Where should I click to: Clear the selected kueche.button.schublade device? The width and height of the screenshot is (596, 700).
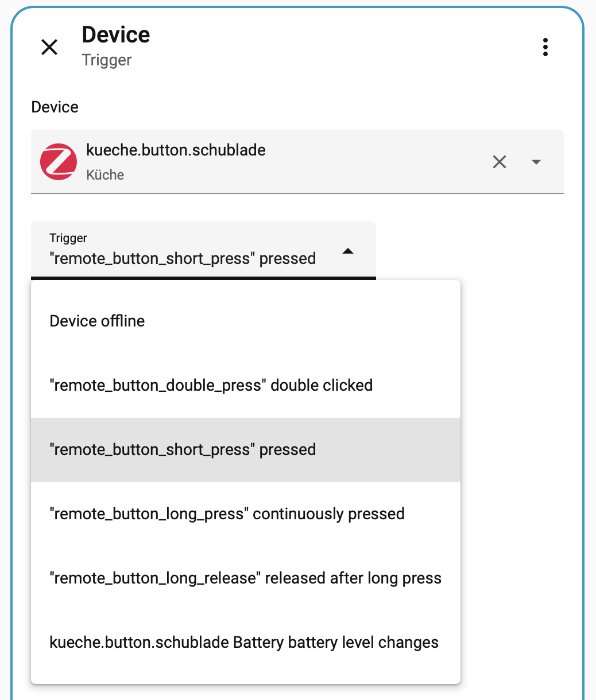pos(500,162)
